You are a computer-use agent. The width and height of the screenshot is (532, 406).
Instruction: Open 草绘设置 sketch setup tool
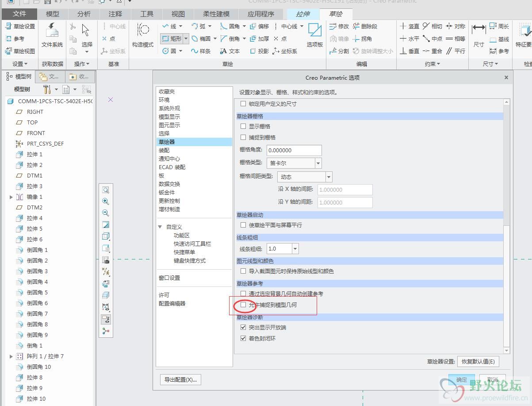point(20,27)
